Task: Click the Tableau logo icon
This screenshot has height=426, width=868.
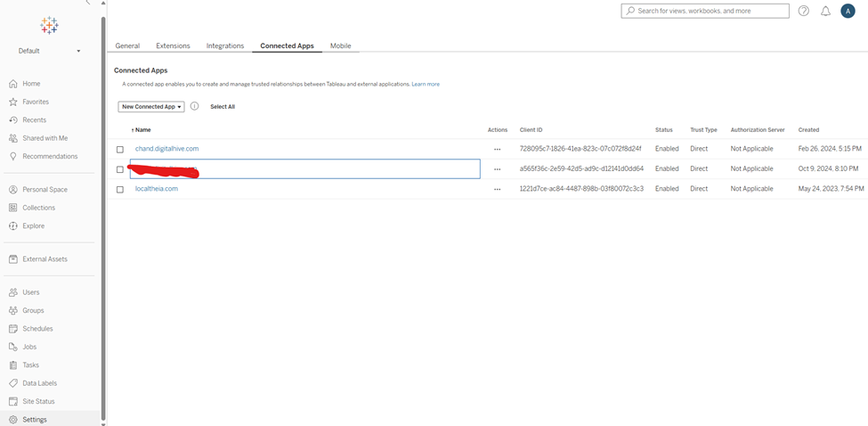Action: click(x=50, y=25)
